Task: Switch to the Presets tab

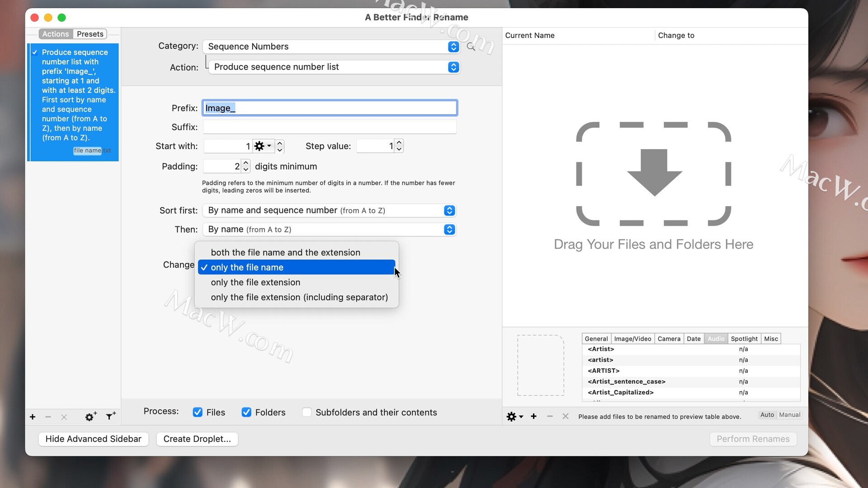Action: click(90, 34)
